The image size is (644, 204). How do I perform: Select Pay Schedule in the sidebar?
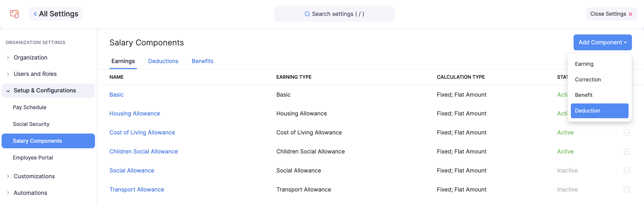[x=30, y=107]
